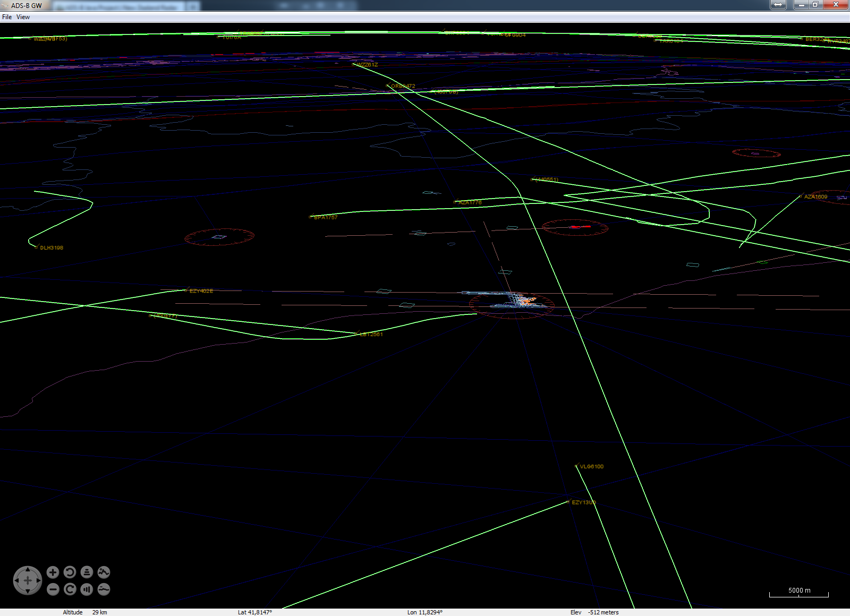The height and width of the screenshot is (616, 850).
Task: Rotate heading clockwise with the lower rotate icon
Action: pyautogui.click(x=70, y=589)
